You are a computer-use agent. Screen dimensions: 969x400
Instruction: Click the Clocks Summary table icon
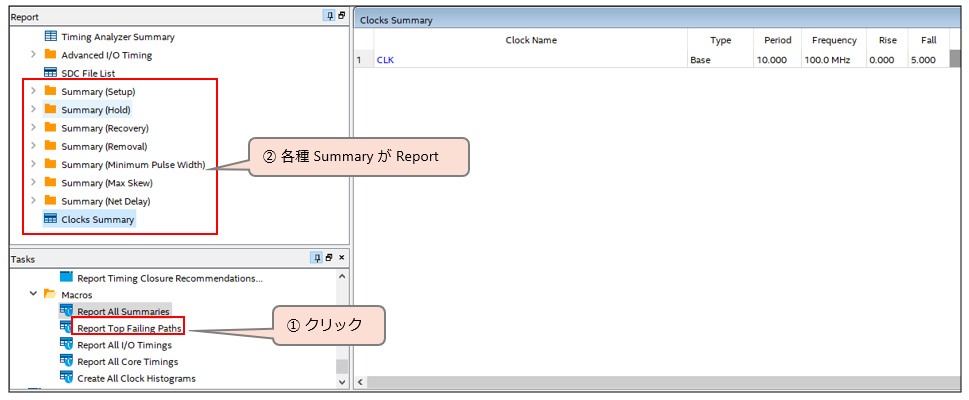tap(50, 219)
